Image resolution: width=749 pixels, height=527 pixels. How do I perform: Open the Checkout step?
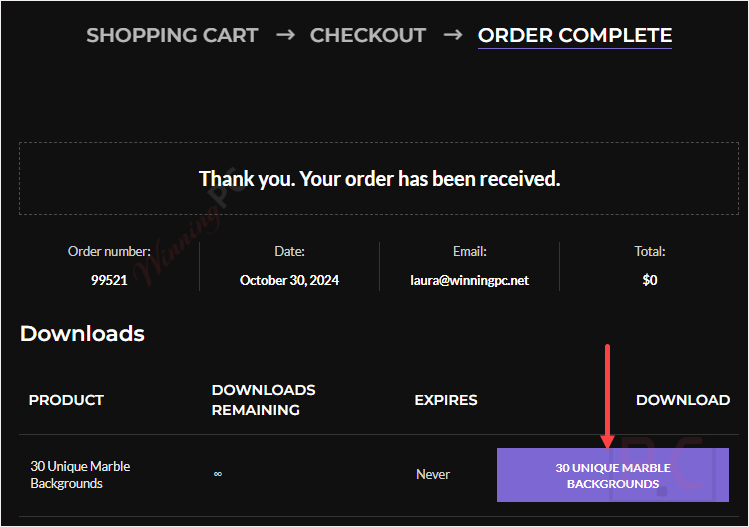(367, 35)
